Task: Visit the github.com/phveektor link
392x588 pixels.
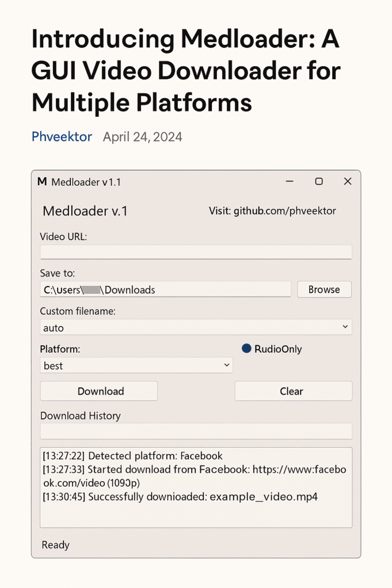Action: pyautogui.click(x=272, y=211)
